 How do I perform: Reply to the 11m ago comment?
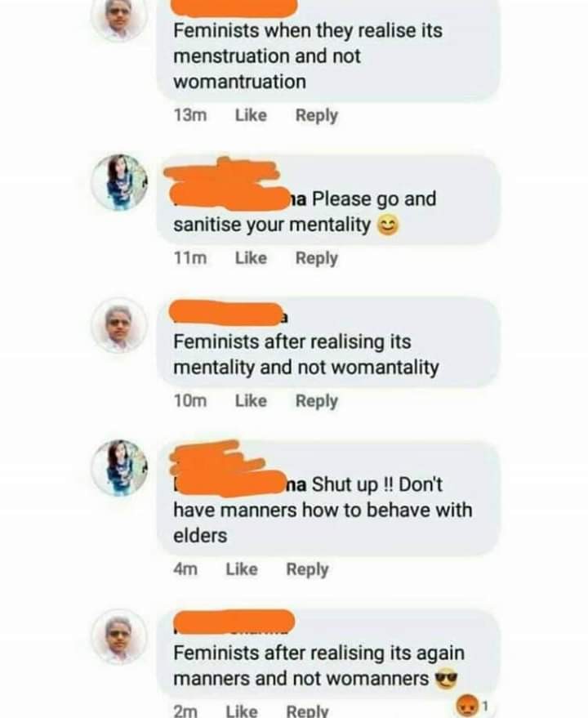point(316,258)
